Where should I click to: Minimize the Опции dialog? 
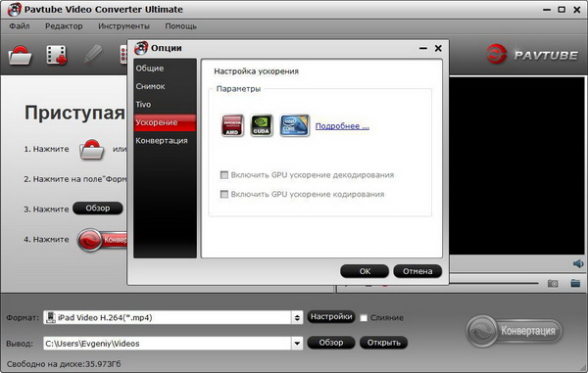click(x=423, y=48)
